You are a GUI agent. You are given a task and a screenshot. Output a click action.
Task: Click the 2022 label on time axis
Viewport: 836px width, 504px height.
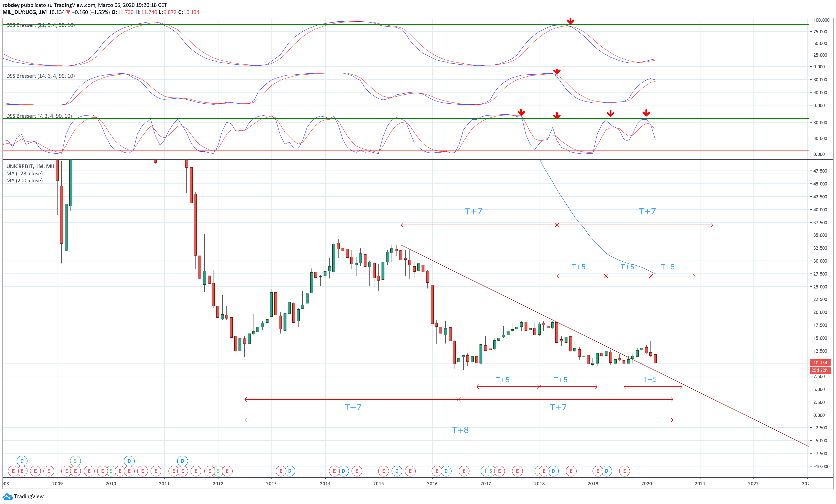(754, 484)
